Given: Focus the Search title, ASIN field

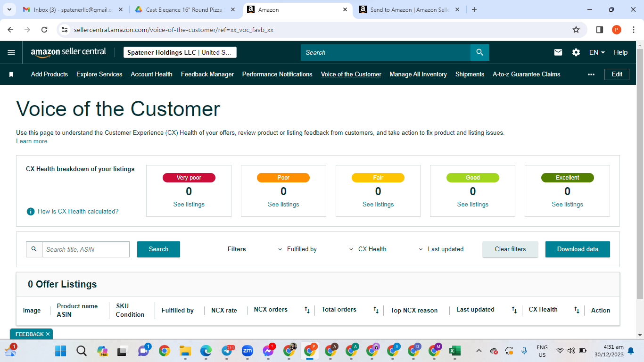Looking at the screenshot, I should click(86, 249).
